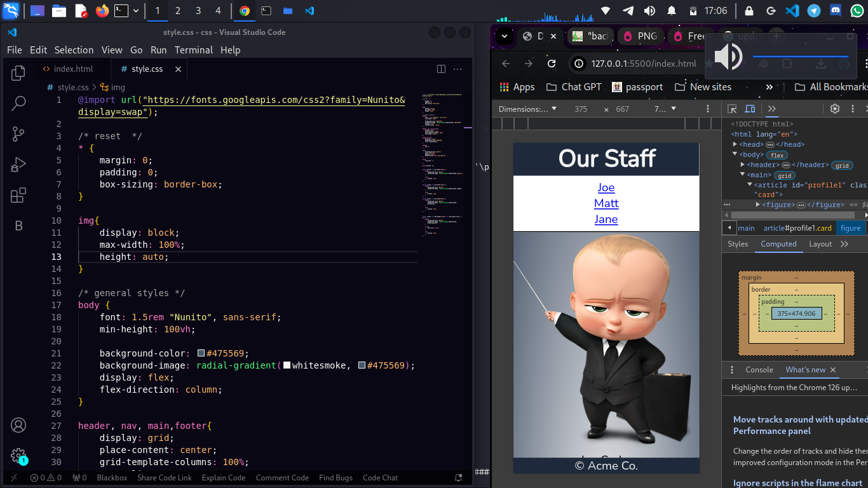This screenshot has width=868, height=488.
Task: Open the Source Control panel
Action: [x=18, y=134]
